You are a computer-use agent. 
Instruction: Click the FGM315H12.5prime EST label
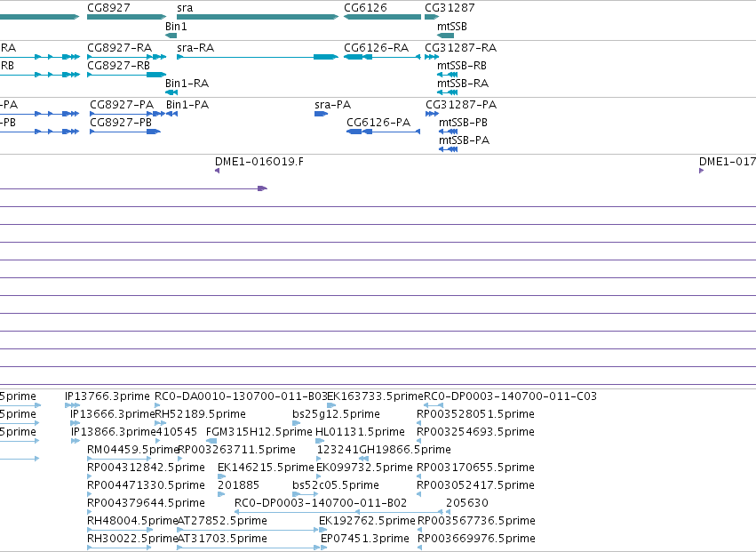tap(259, 431)
